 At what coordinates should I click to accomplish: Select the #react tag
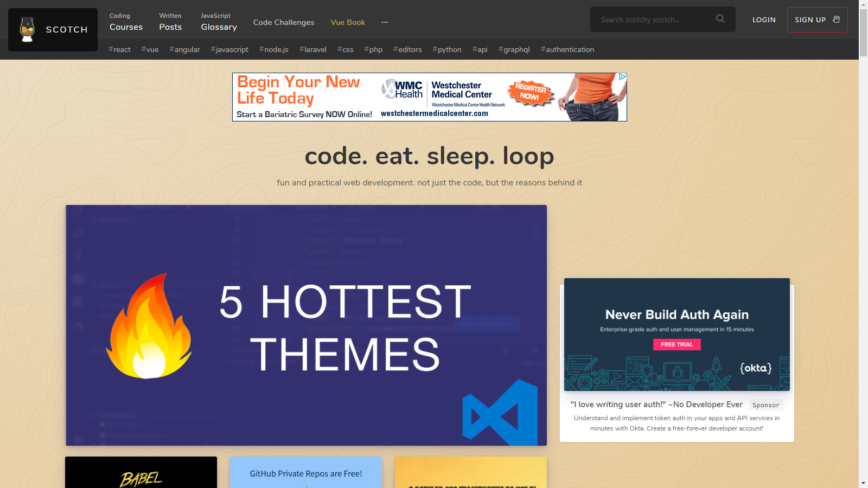pyautogui.click(x=119, y=49)
